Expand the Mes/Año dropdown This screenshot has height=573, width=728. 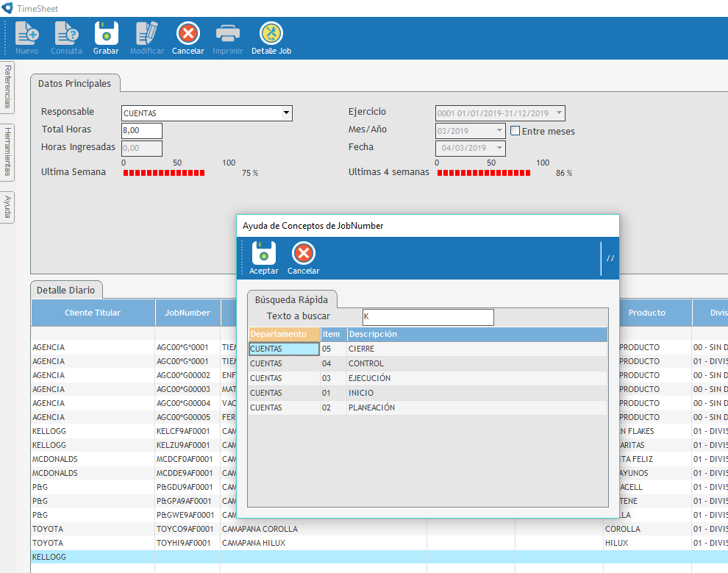click(499, 131)
